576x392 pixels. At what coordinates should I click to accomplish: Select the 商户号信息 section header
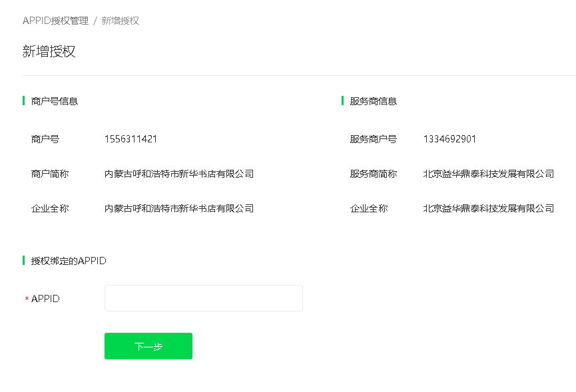click(x=55, y=101)
